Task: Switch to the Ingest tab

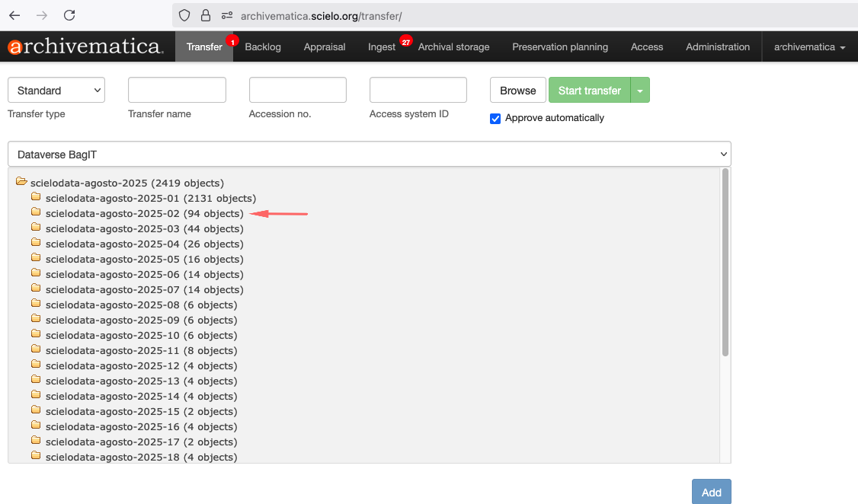Action: 382,47
